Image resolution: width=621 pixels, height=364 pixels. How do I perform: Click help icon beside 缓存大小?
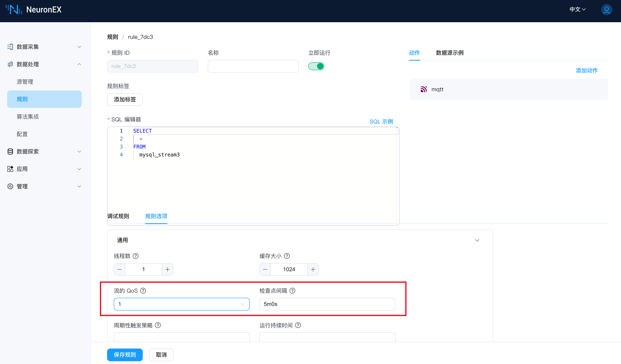287,256
